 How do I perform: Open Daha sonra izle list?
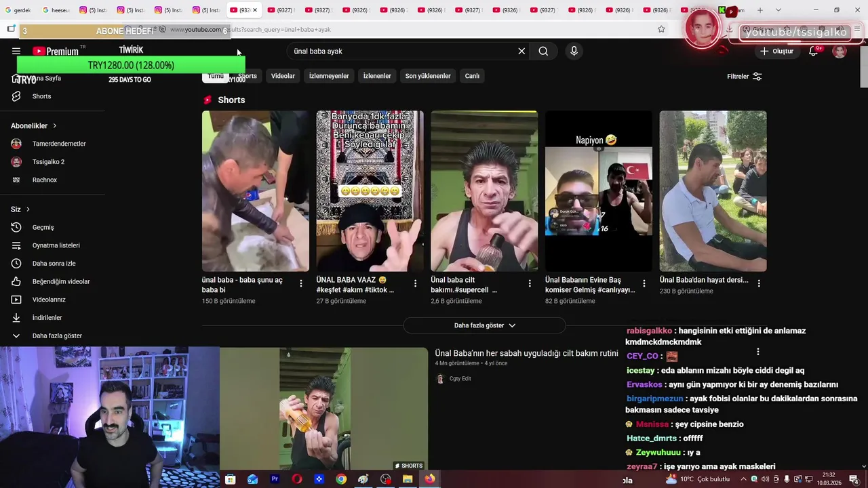pos(52,263)
